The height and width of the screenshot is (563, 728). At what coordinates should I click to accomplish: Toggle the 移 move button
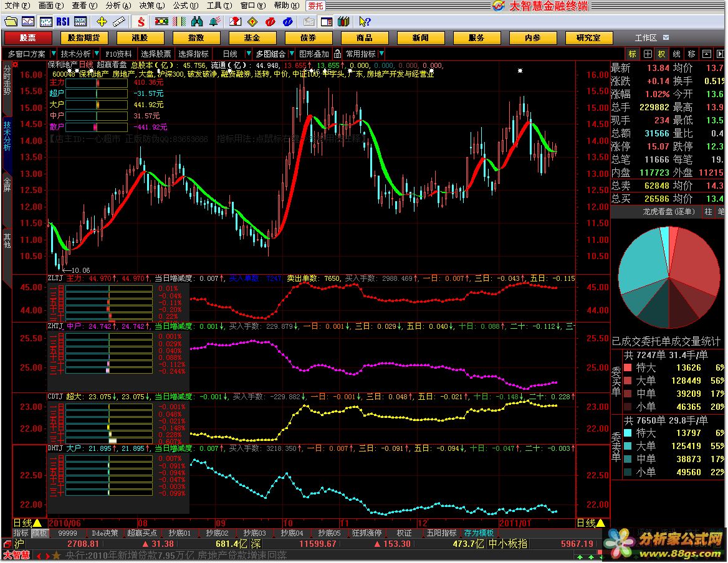click(x=691, y=54)
